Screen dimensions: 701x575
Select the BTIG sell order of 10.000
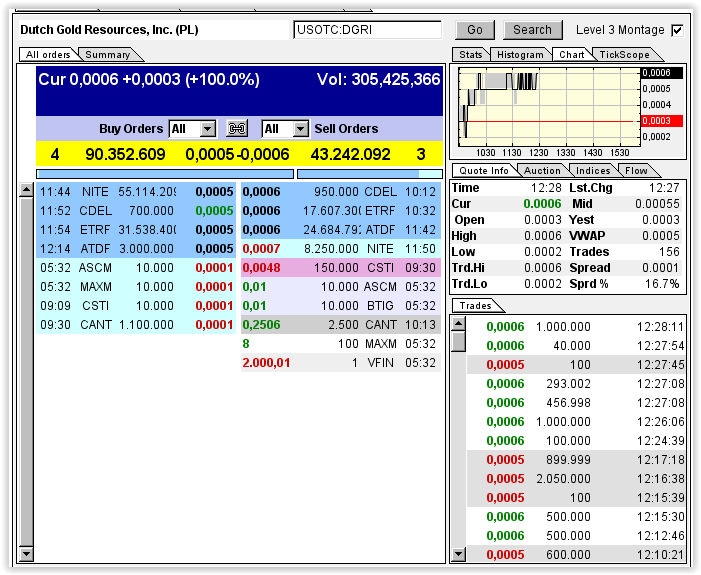(x=341, y=306)
